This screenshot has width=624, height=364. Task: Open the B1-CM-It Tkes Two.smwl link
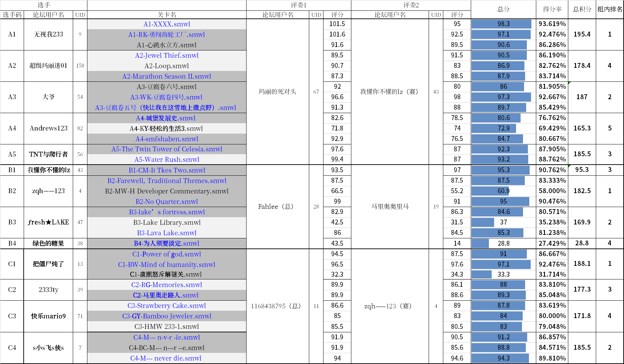click(x=167, y=170)
